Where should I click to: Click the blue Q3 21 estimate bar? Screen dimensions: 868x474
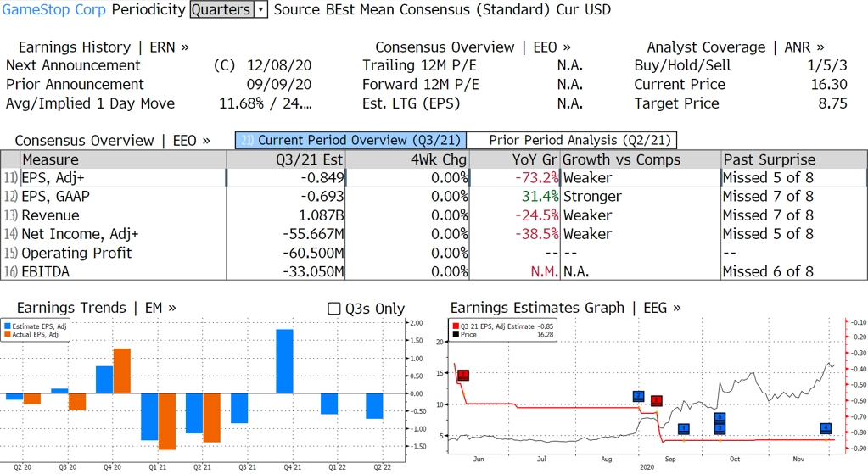tap(239, 408)
